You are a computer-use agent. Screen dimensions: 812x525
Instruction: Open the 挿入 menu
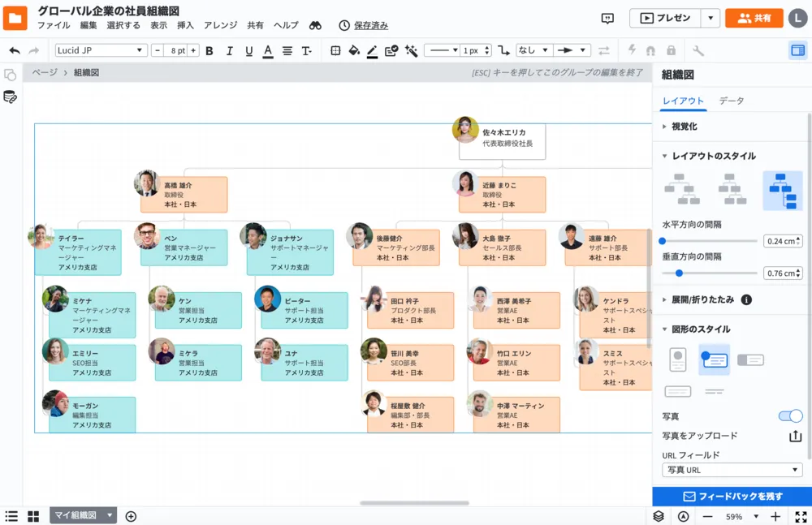(x=185, y=25)
